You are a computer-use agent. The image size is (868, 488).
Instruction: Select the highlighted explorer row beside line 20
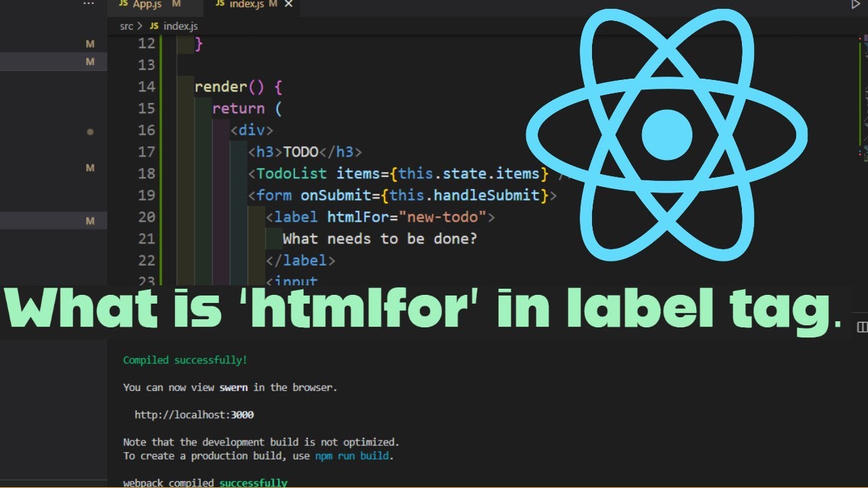pyautogui.click(x=54, y=221)
